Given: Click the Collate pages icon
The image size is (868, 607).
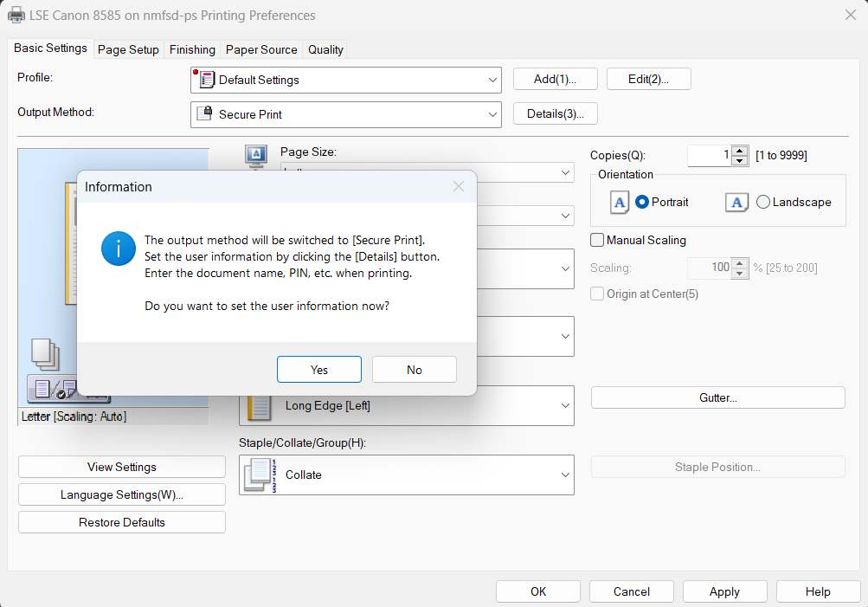Looking at the screenshot, I should coord(260,475).
